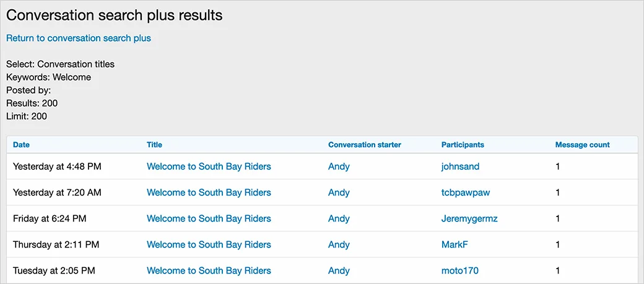Click Andy in the MarkF row
The height and width of the screenshot is (284, 644).
tap(339, 244)
